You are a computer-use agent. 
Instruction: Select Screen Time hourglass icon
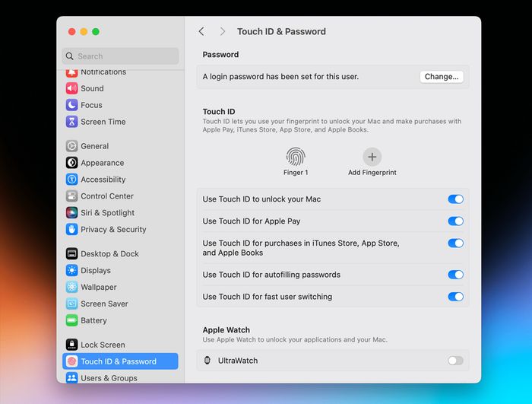click(x=72, y=122)
